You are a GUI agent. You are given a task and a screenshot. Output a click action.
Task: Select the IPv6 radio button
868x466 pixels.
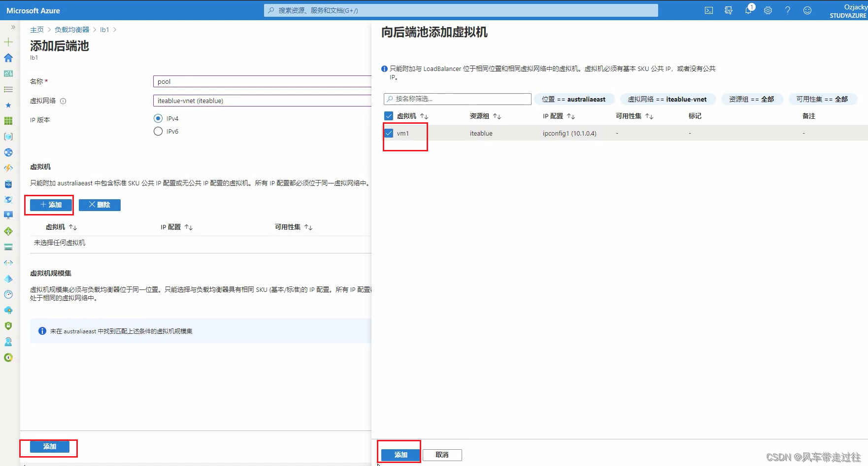158,131
